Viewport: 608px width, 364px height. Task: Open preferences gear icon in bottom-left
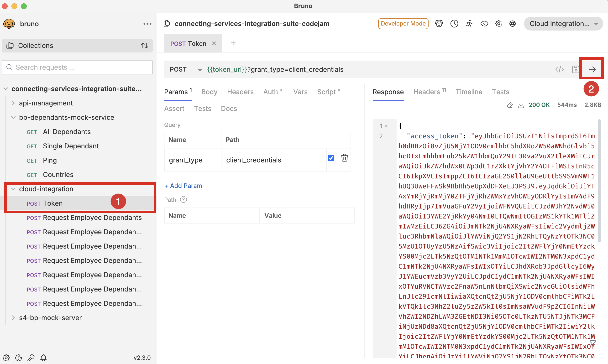click(6, 357)
